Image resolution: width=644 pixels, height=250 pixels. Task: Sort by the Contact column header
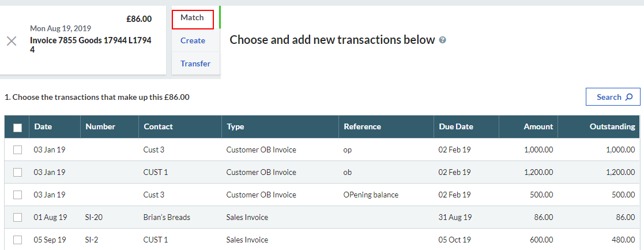[x=158, y=126]
